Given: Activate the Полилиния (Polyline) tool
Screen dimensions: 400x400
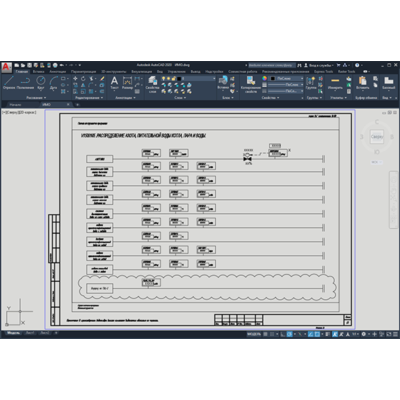Looking at the screenshot, I should (x=25, y=82).
